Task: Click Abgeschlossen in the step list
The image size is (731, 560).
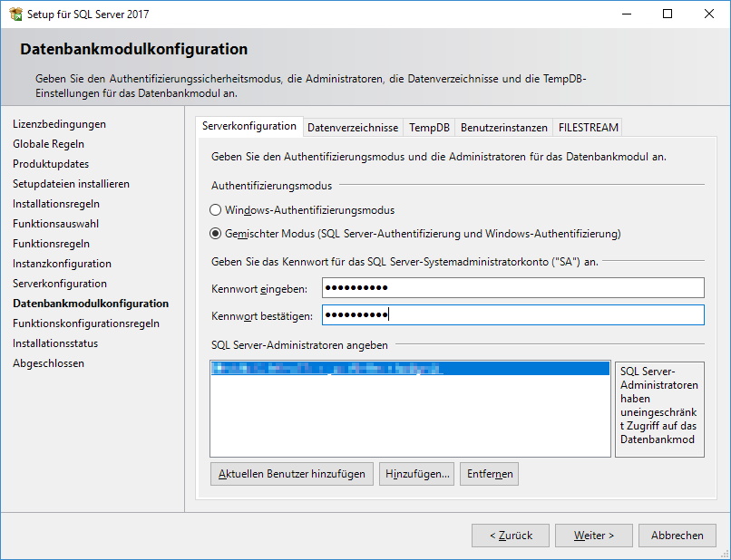Action: click(x=48, y=363)
